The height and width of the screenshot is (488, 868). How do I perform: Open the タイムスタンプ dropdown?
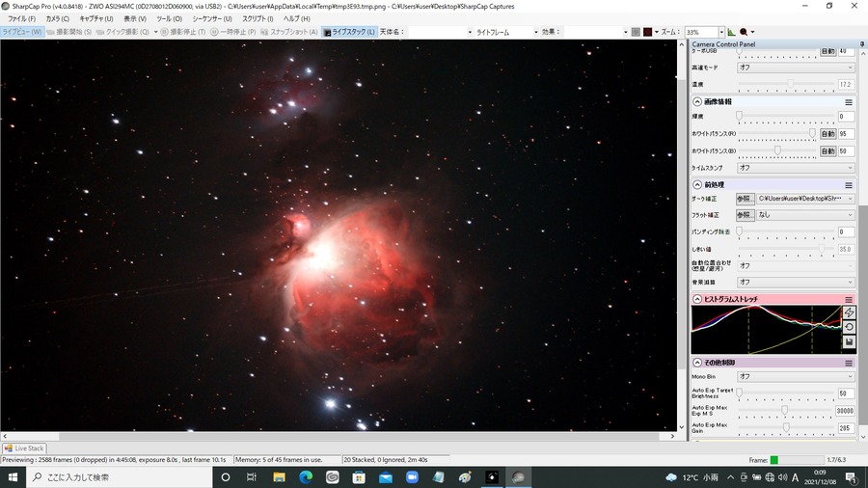coord(796,168)
